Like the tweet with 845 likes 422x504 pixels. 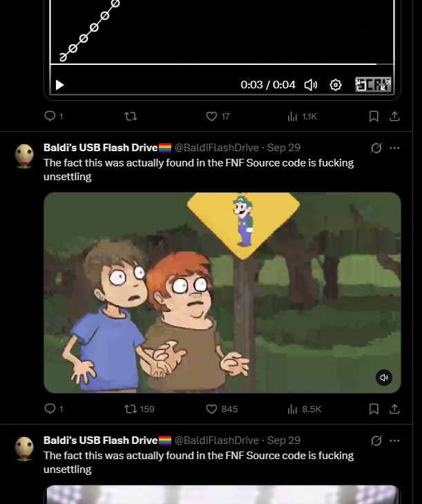pyautogui.click(x=222, y=409)
